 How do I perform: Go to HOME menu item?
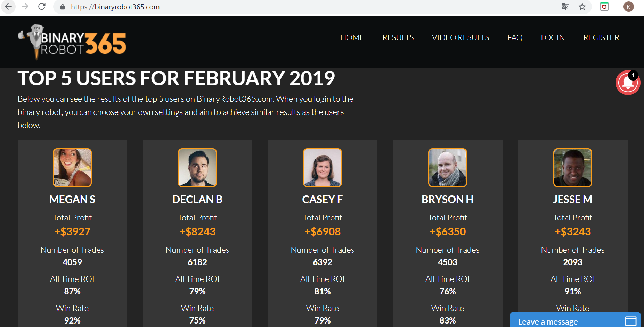[352, 37]
